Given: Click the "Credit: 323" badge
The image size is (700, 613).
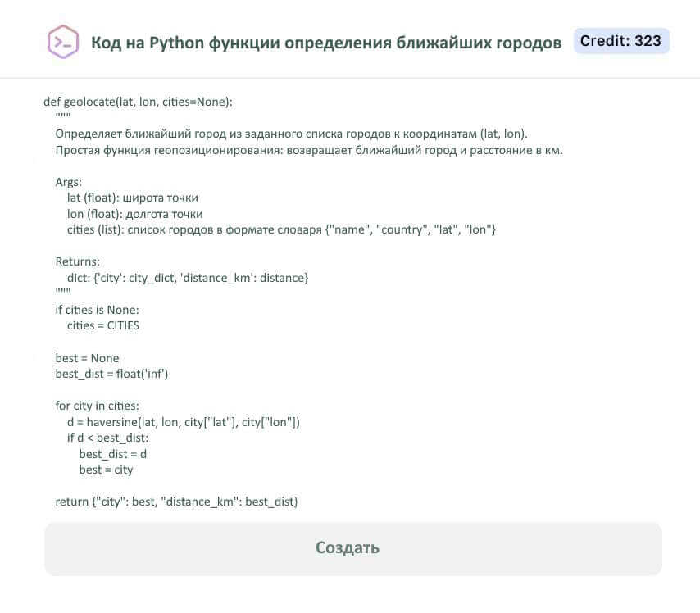Looking at the screenshot, I should [621, 40].
